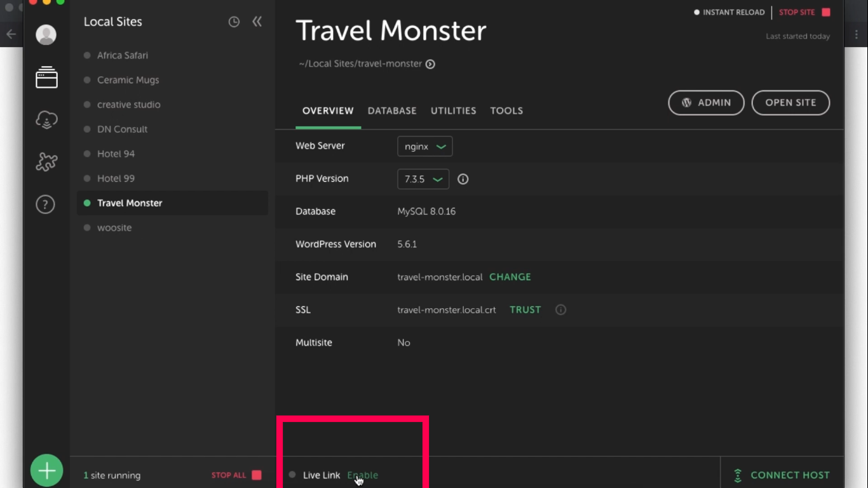Viewport: 868px width, 488px height.
Task: Show SSL info icon
Action: pos(560,310)
